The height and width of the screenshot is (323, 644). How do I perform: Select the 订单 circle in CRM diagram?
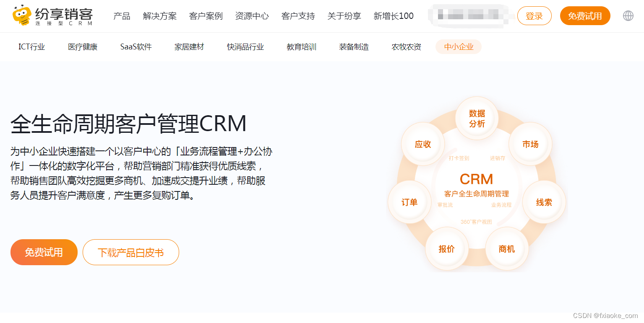tap(409, 202)
